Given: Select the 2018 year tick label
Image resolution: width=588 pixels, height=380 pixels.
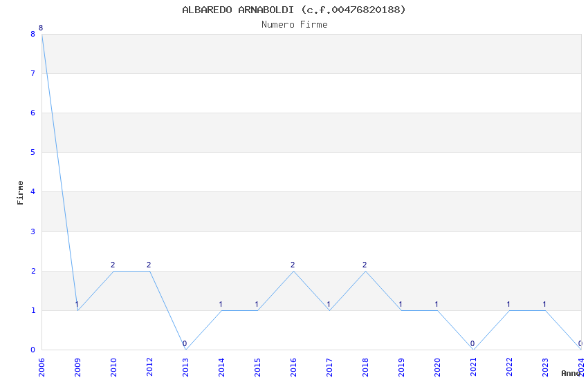Looking at the screenshot, I should pos(365,368).
